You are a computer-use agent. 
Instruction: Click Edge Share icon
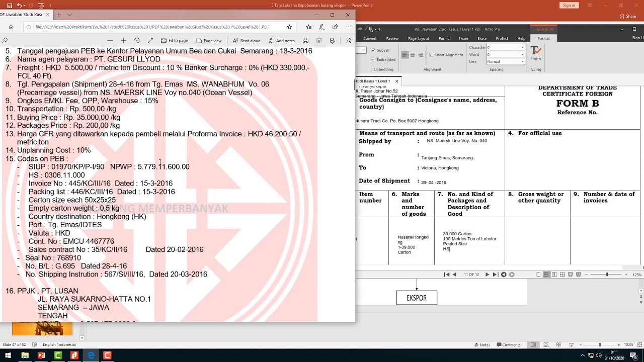click(x=335, y=27)
